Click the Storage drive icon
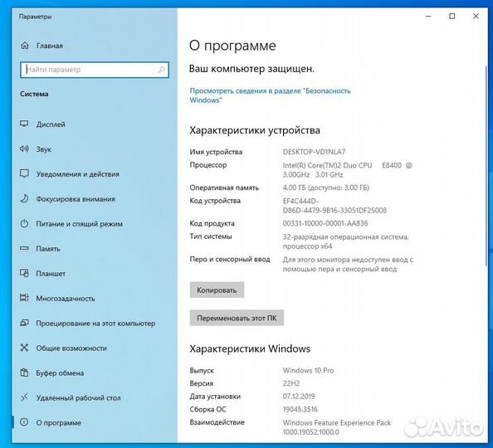 (24, 248)
